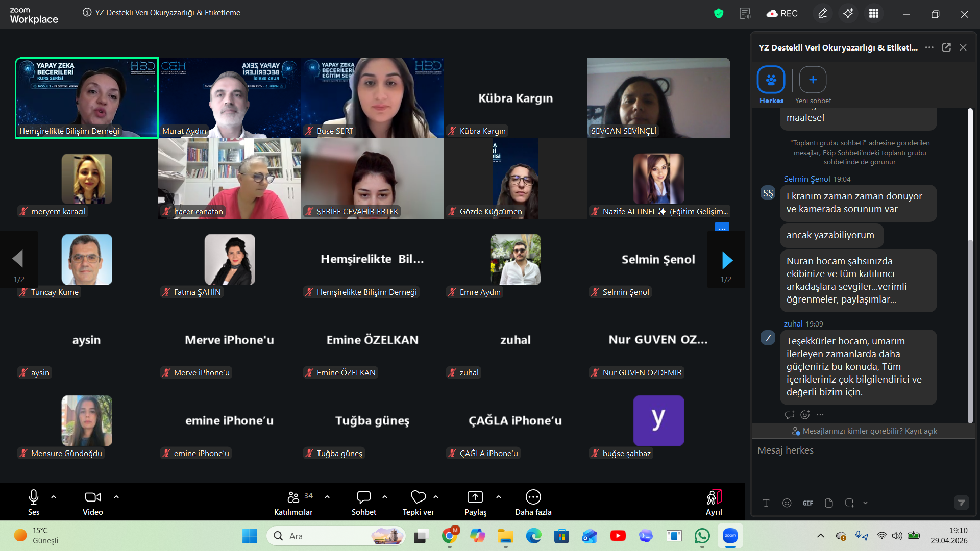
Task: Open the Daha fazla more options icon
Action: tap(533, 497)
